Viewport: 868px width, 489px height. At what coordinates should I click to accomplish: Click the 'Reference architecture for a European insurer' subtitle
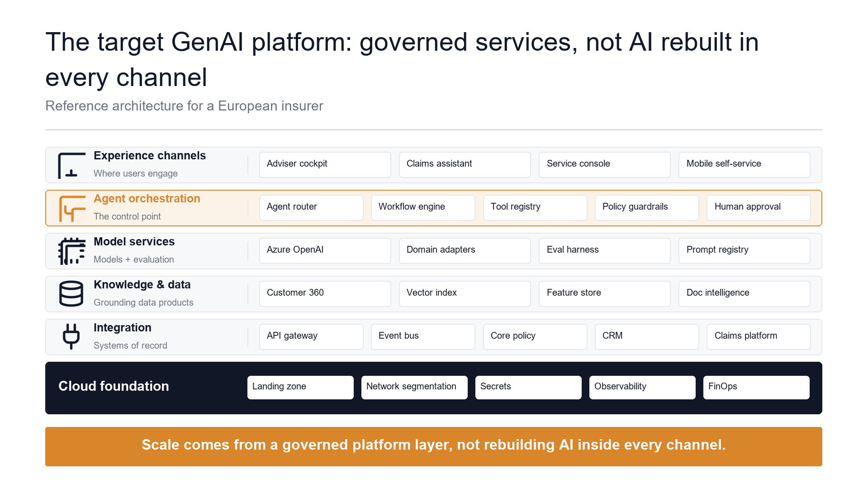pyautogui.click(x=185, y=106)
